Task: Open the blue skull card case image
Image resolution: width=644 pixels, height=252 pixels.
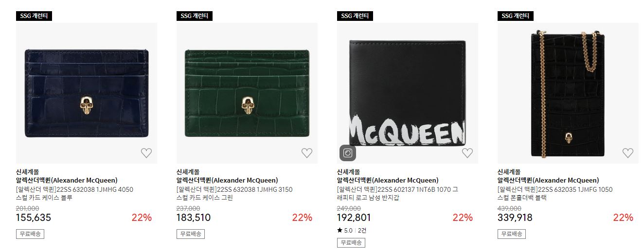Action: pyautogui.click(x=87, y=93)
